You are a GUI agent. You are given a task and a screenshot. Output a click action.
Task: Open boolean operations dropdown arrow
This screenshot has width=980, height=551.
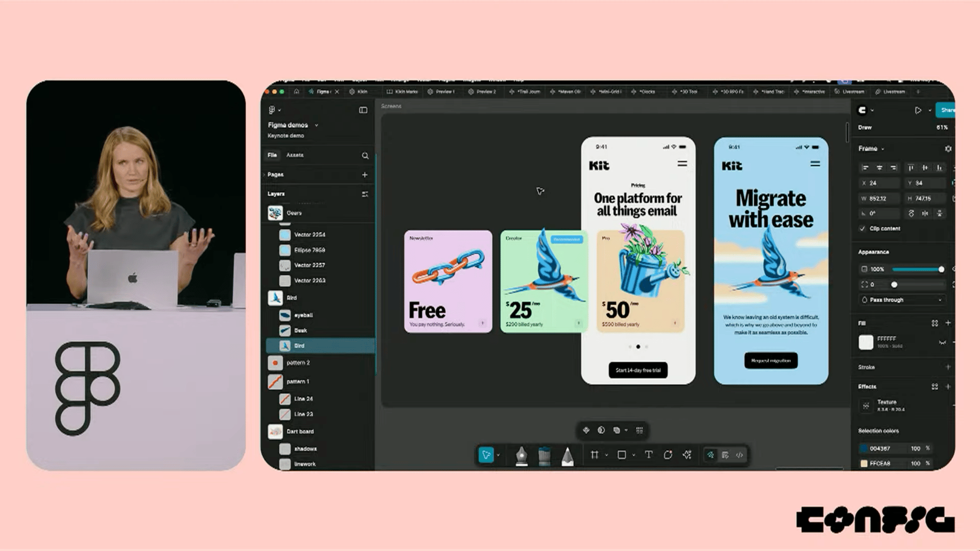[626, 430]
